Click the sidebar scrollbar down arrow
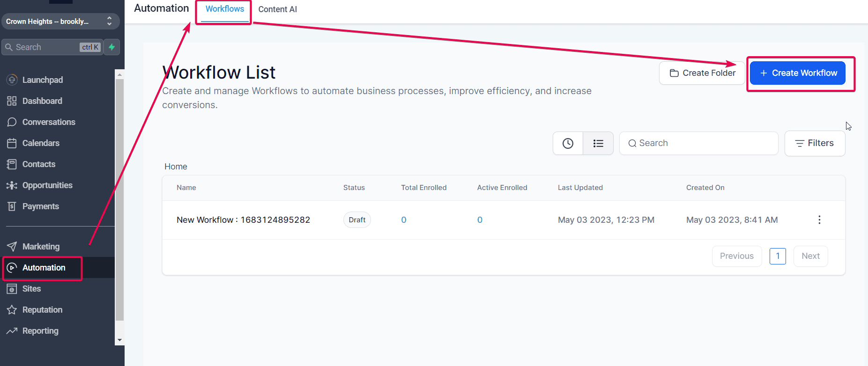This screenshot has height=366, width=868. pyautogui.click(x=119, y=340)
